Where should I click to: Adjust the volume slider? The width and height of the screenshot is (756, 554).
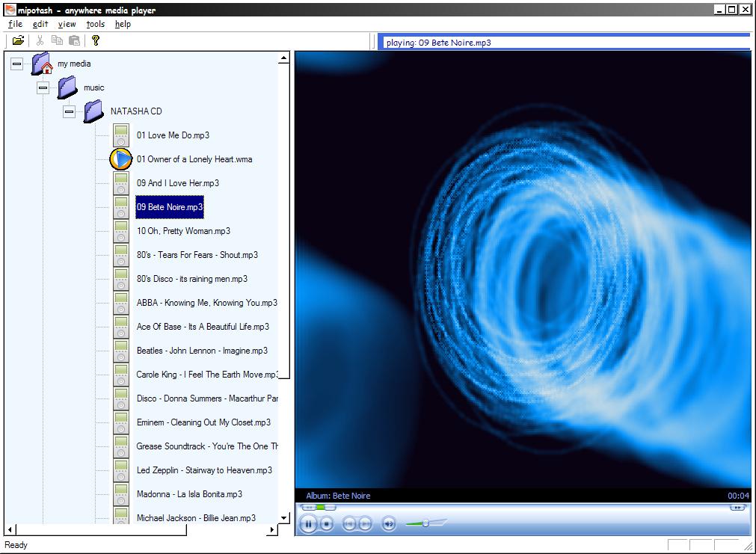click(x=426, y=523)
